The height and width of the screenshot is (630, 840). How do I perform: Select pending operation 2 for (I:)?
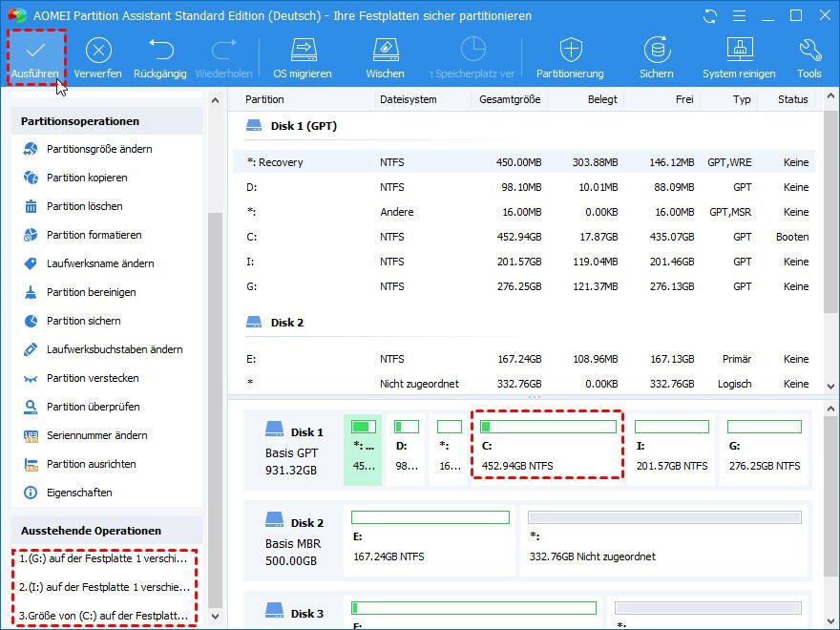pyautogui.click(x=104, y=587)
